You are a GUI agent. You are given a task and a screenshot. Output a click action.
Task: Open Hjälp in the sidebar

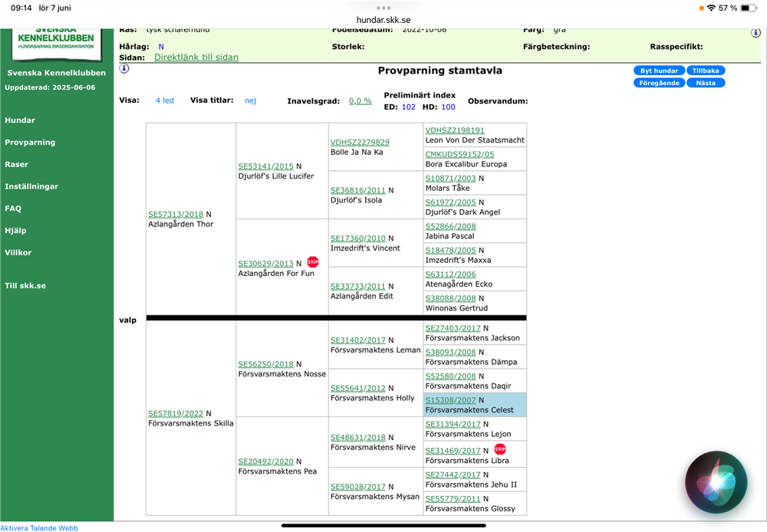15,230
